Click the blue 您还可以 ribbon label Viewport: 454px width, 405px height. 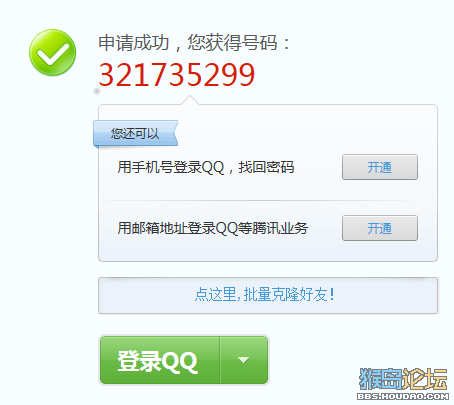tap(135, 133)
